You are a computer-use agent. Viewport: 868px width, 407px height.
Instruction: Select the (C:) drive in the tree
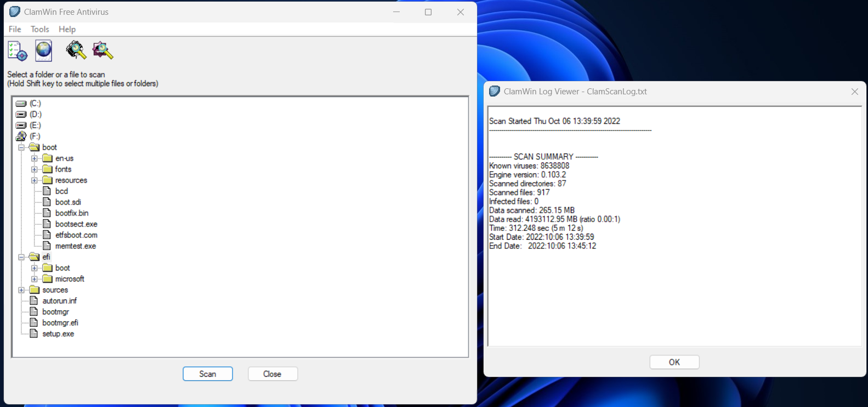(35, 103)
